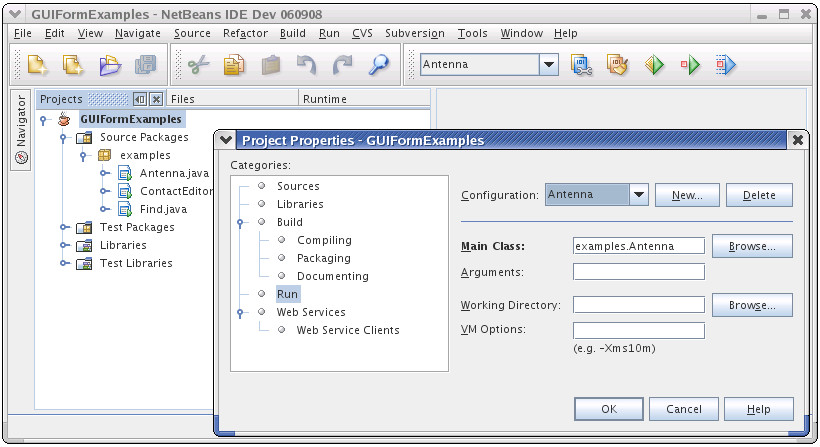Select the Packaging category
820x447 pixels.
[x=324, y=258]
